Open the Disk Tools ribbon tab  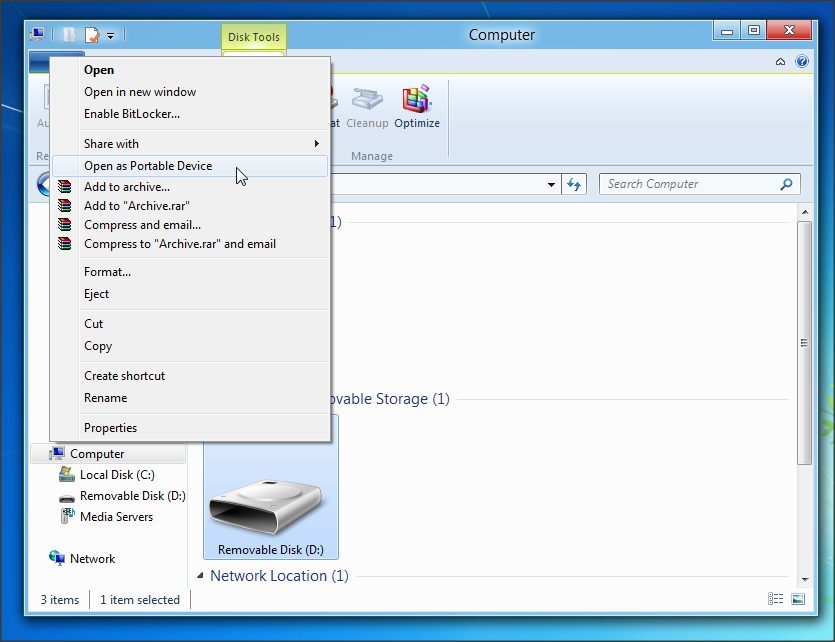[254, 38]
